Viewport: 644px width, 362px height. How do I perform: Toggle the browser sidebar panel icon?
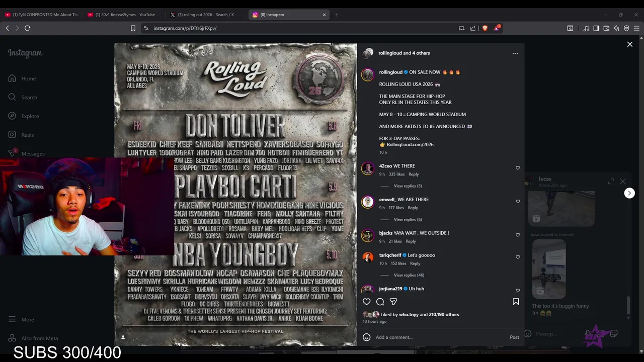596,28
